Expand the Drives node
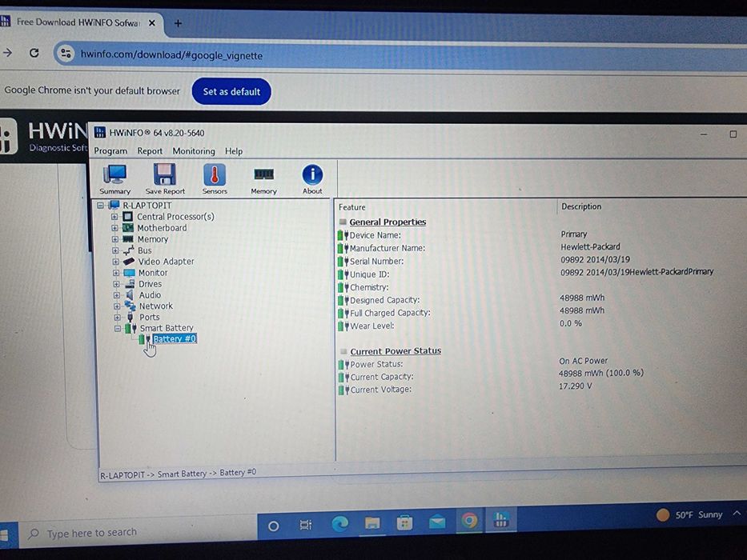Screen dimensions: 747x560 coord(116,284)
